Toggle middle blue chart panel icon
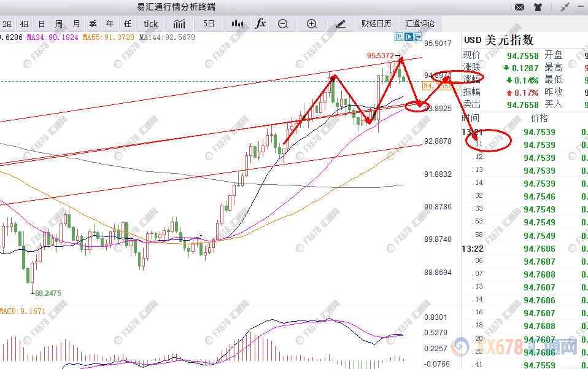This screenshot has height=369, width=588. click(408, 37)
